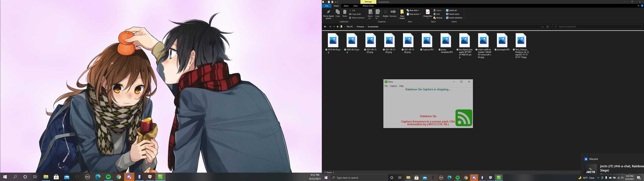Create a New folder from the ribbon
The width and height of the screenshot is (644, 181).
click(x=402, y=14)
